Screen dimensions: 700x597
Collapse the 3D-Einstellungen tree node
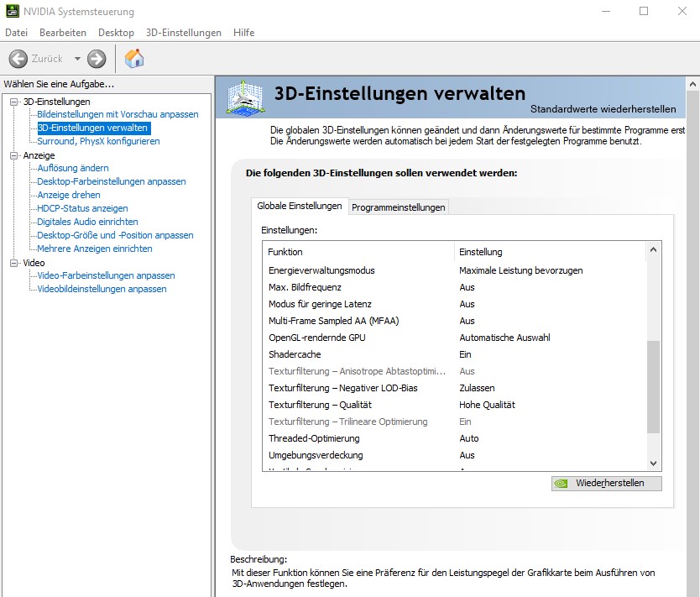13,102
